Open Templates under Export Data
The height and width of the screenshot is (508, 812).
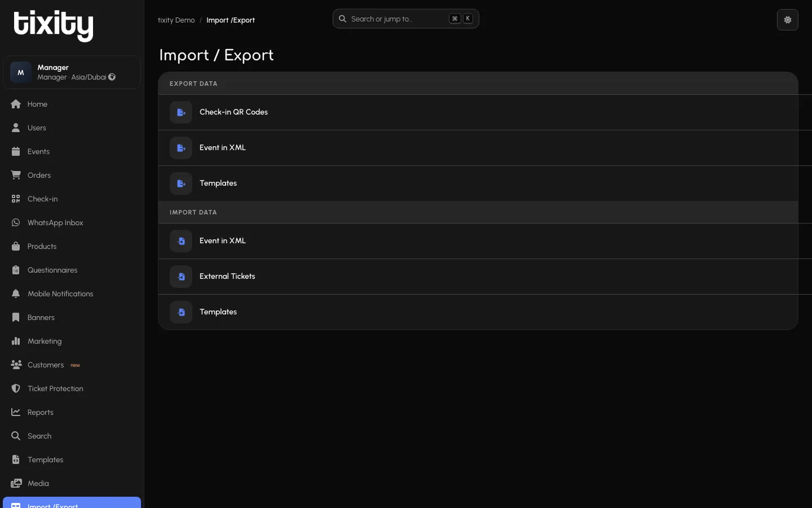pos(478,183)
